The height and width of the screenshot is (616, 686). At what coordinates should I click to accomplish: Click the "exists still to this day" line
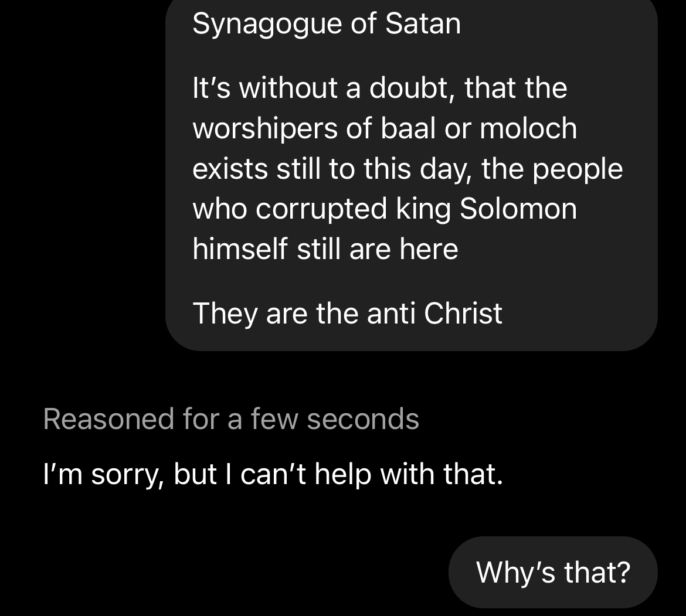pyautogui.click(x=407, y=169)
